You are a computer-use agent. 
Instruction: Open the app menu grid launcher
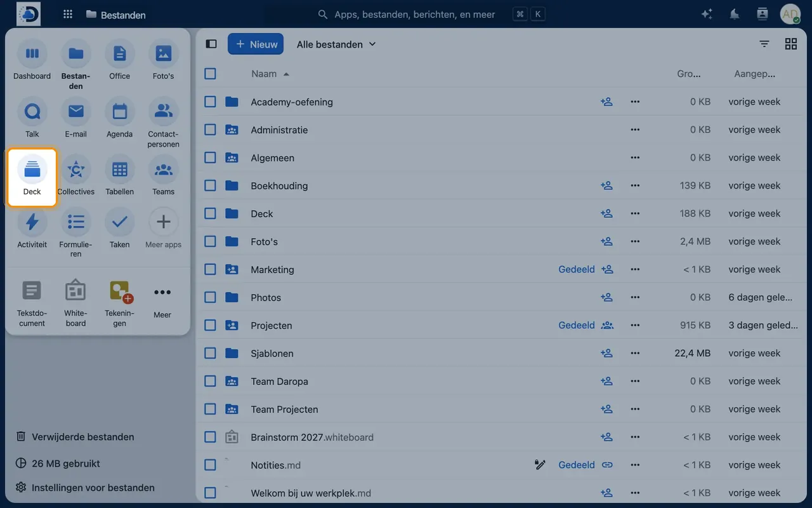click(x=68, y=14)
